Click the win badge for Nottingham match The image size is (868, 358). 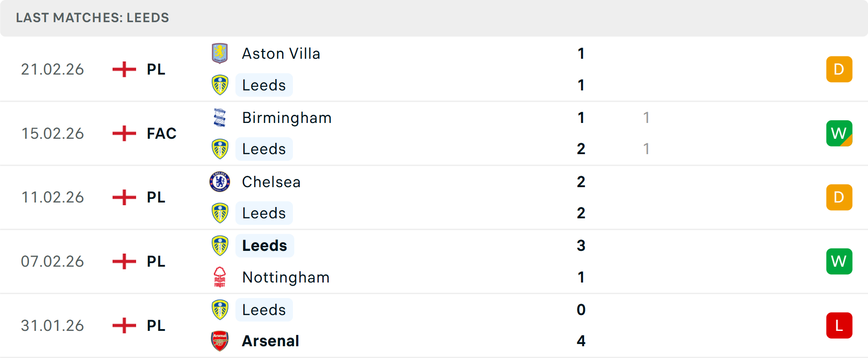(x=839, y=261)
